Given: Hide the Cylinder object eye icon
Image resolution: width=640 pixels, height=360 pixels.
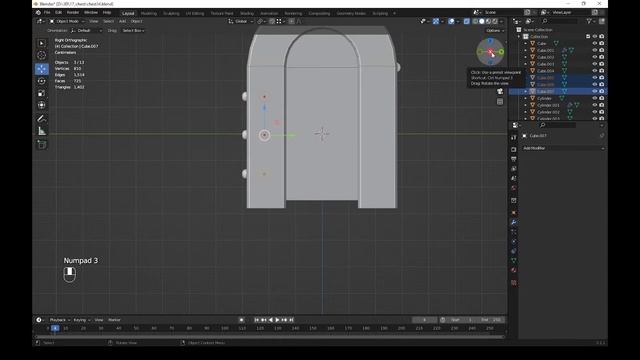Looking at the screenshot, I should point(595,98).
